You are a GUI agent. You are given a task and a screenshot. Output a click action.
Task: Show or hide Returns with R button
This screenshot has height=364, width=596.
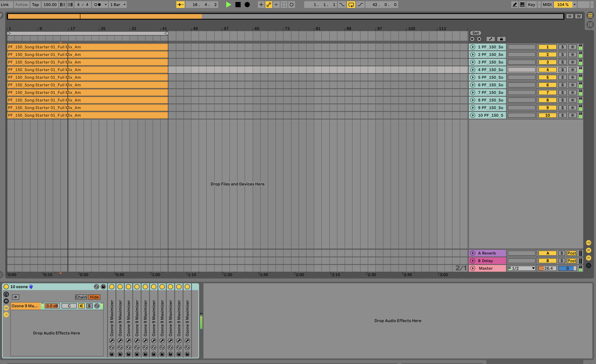point(588,250)
